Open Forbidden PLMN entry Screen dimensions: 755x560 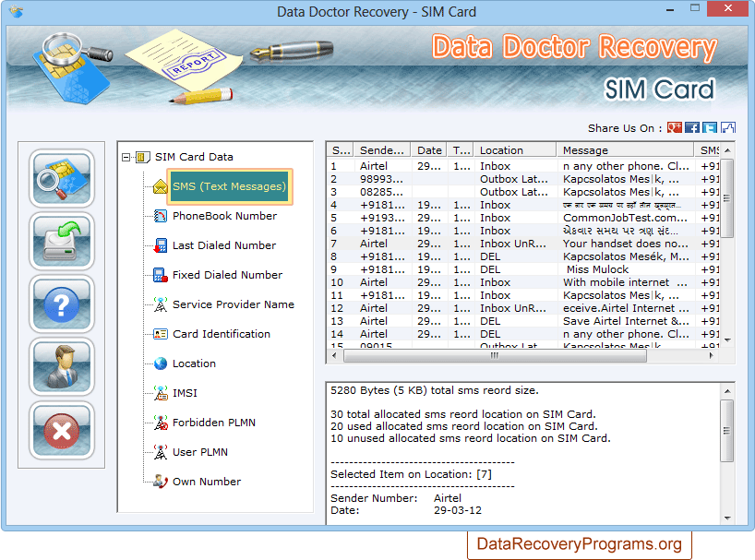pos(214,423)
